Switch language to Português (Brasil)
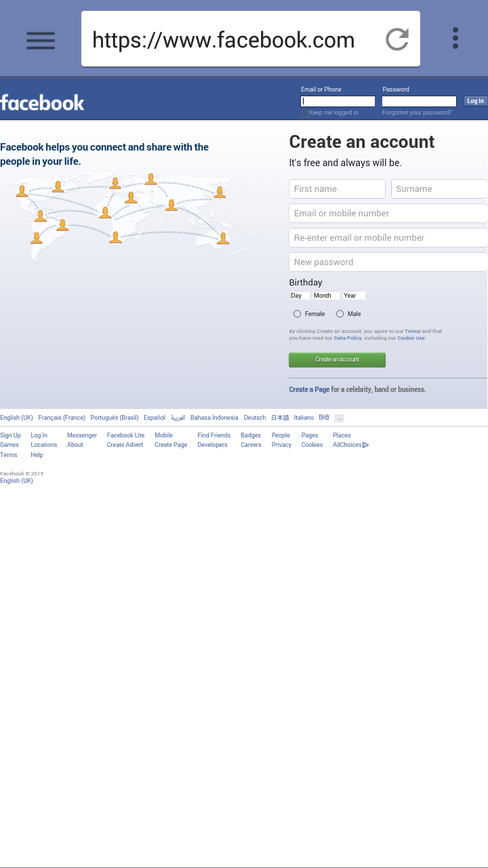 (115, 418)
